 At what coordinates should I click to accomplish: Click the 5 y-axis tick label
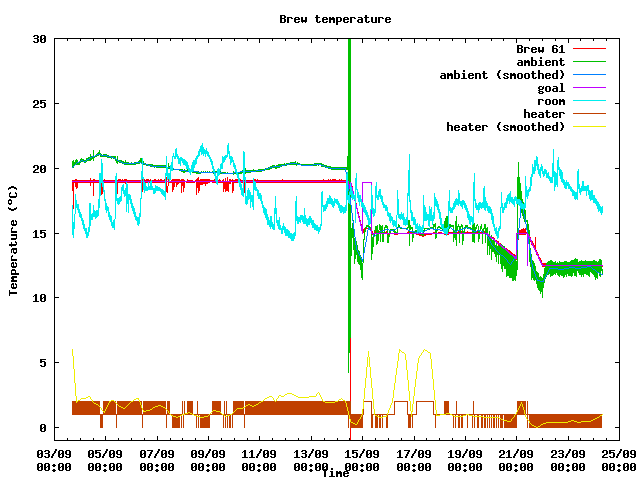pyautogui.click(x=43, y=363)
